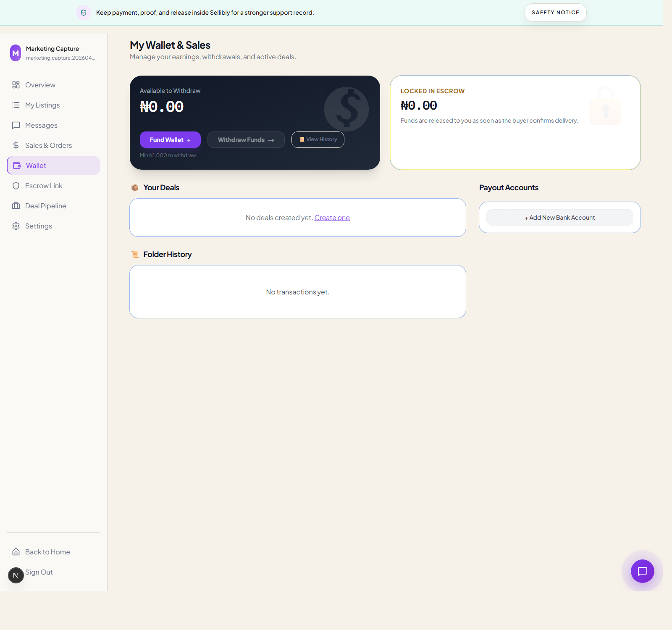
Task: Click the Marketing Capture avatar icon
Action: (16, 53)
